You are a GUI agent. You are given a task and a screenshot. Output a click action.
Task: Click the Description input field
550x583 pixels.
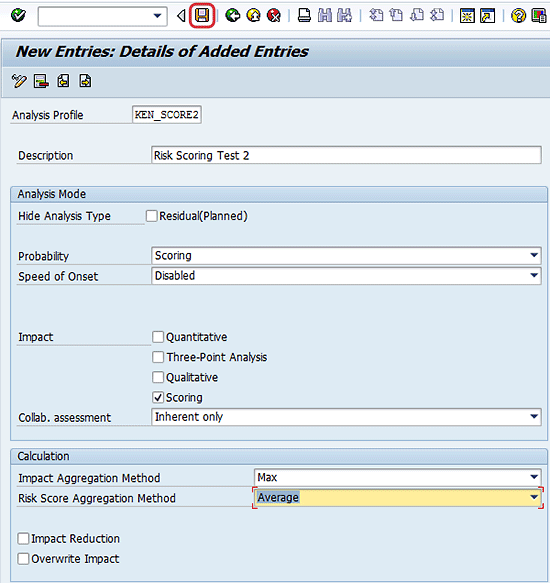click(346, 155)
